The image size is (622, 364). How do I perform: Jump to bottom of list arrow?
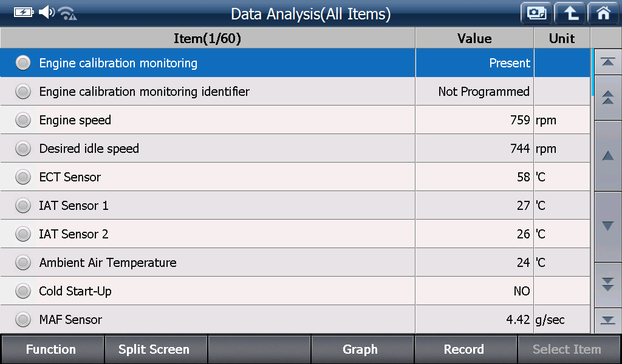(607, 320)
